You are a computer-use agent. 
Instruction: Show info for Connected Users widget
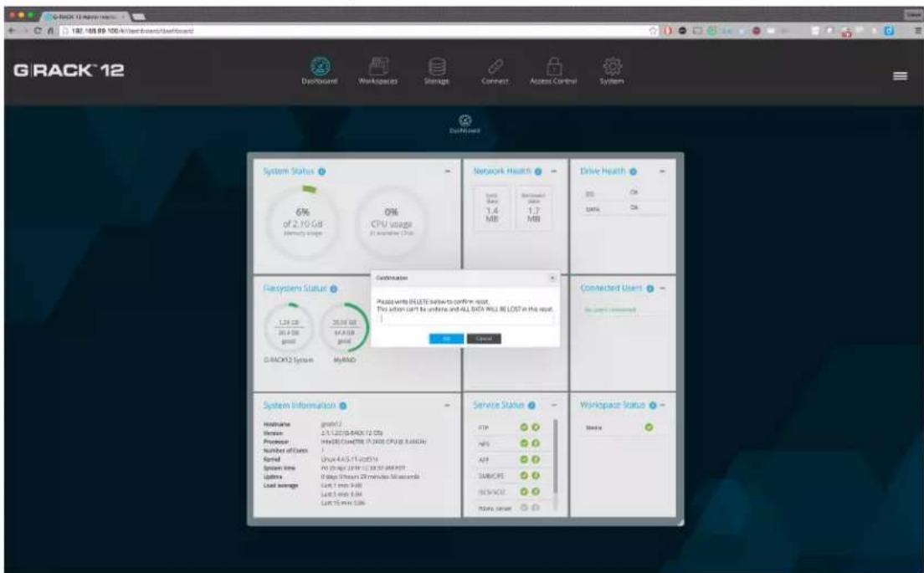650,289
